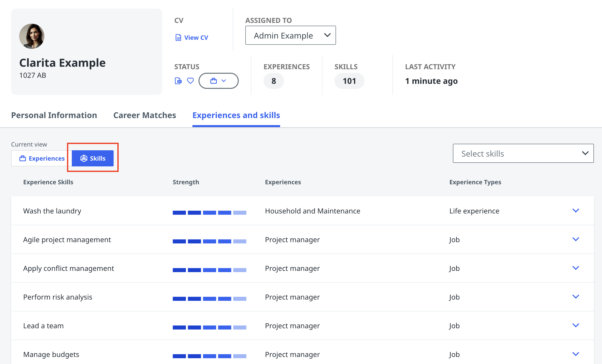This screenshot has height=364, width=602.
Task: Open the Personal Information tab
Action: pyautogui.click(x=54, y=115)
